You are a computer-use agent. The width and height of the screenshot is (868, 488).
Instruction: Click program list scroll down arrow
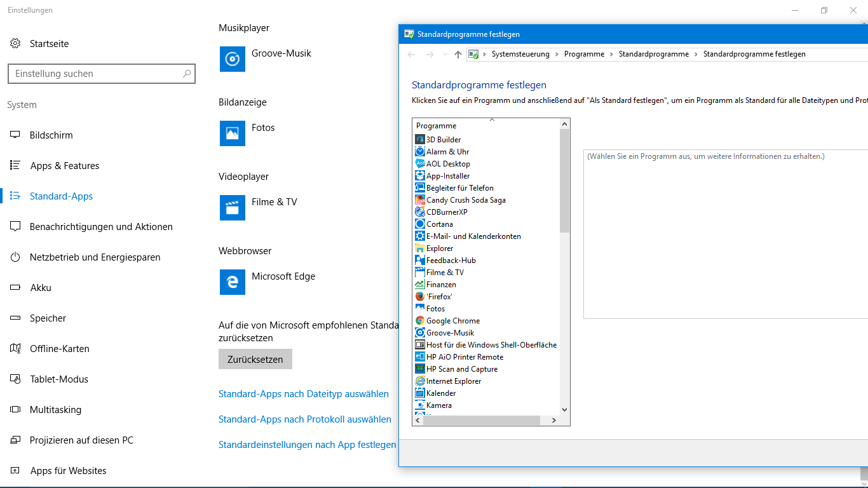(564, 410)
